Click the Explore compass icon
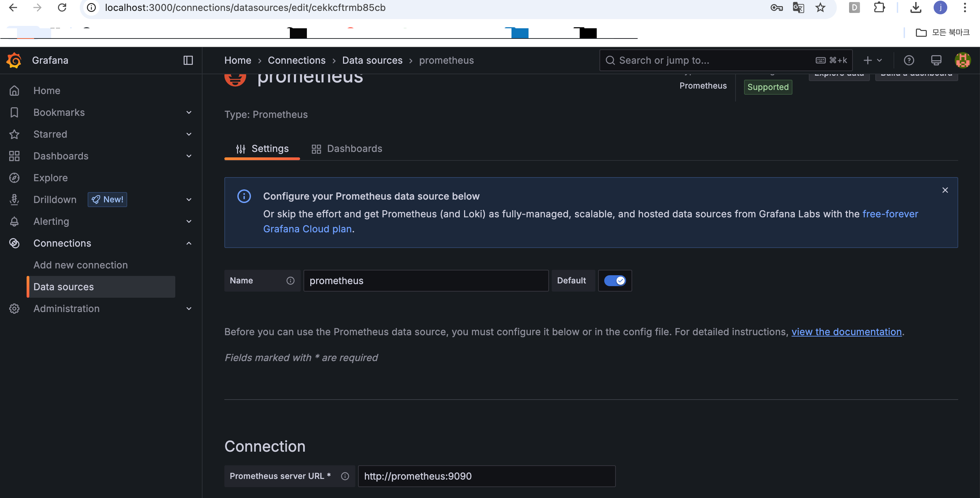 pos(14,177)
